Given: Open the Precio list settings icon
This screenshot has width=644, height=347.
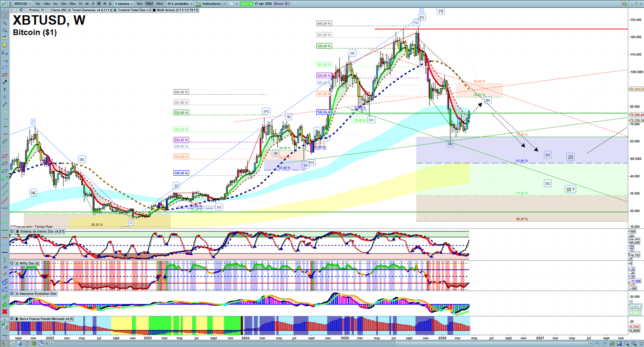Looking at the screenshot, I should (42, 10).
